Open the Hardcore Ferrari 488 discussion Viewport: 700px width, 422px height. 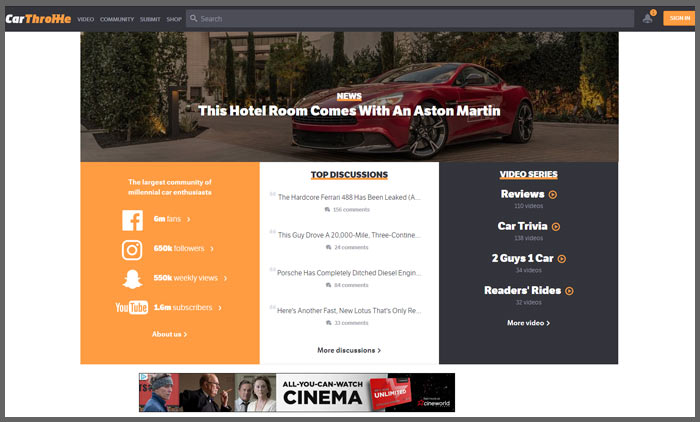click(x=349, y=197)
